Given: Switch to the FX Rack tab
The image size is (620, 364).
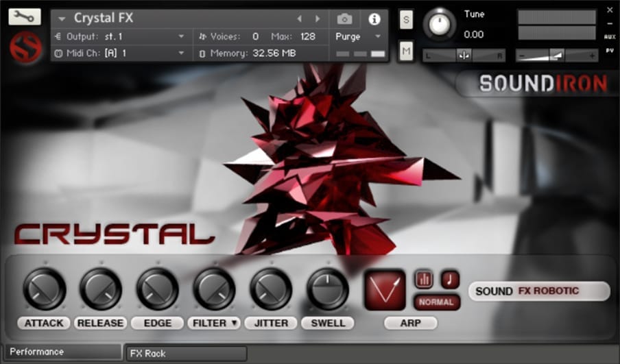Looking at the screenshot, I should point(185,354).
